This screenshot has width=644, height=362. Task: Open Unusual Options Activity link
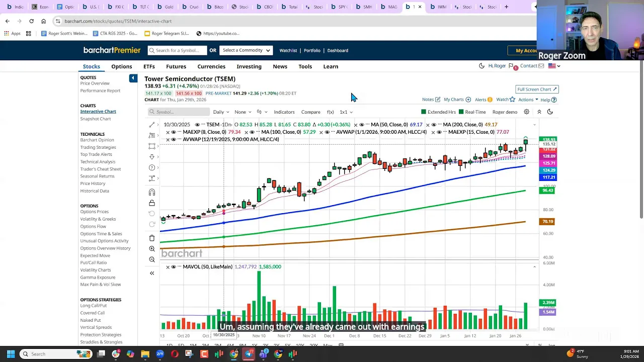(104, 241)
